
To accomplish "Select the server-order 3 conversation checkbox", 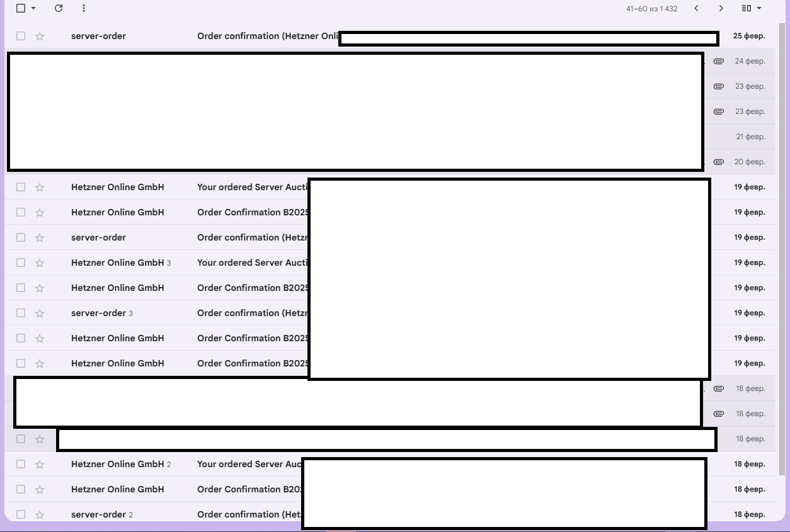I will click(21, 313).
